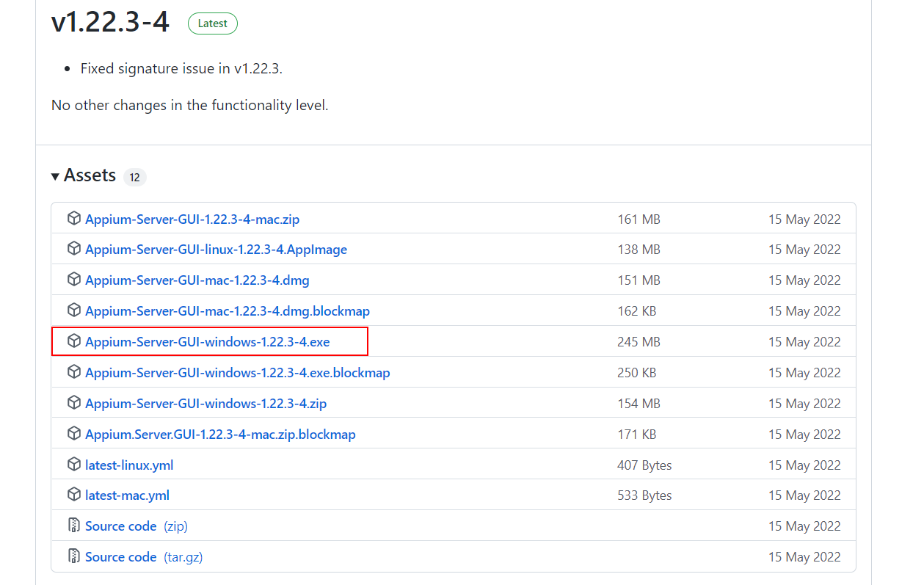Click package icon beside mac-1.22.3-4.dmg asset
The image size is (924, 585).
pos(73,280)
